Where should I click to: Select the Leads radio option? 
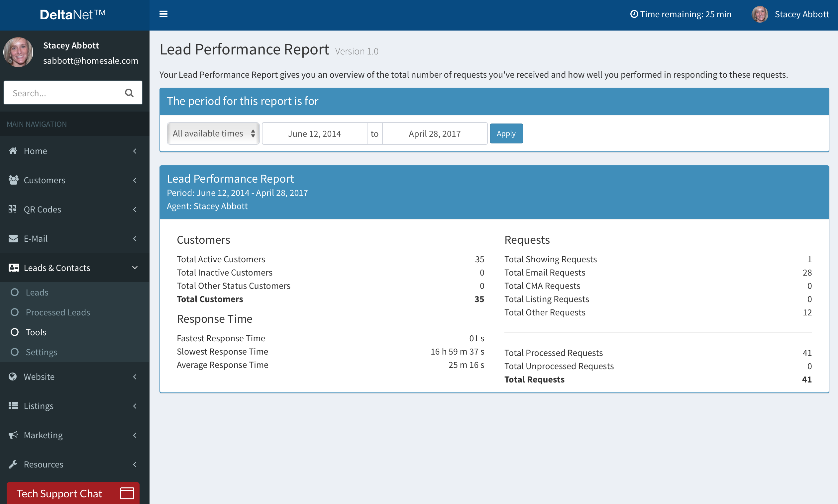pos(37,292)
